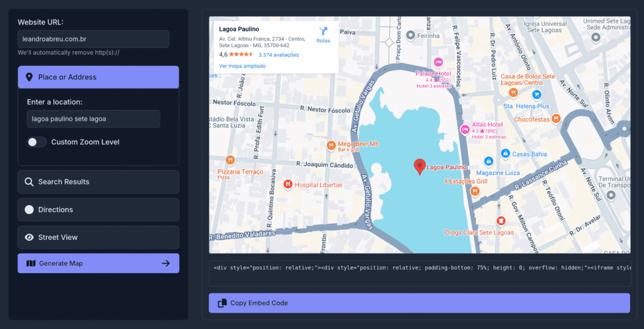Image resolution: width=644 pixels, height=329 pixels.
Task: Click the Sta. Helena Plus cart marker
Action: click(536, 95)
